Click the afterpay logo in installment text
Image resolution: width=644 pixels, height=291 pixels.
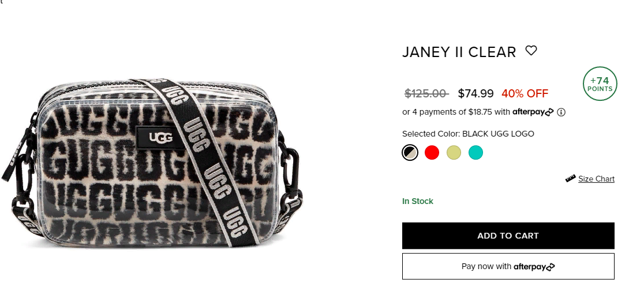click(533, 112)
